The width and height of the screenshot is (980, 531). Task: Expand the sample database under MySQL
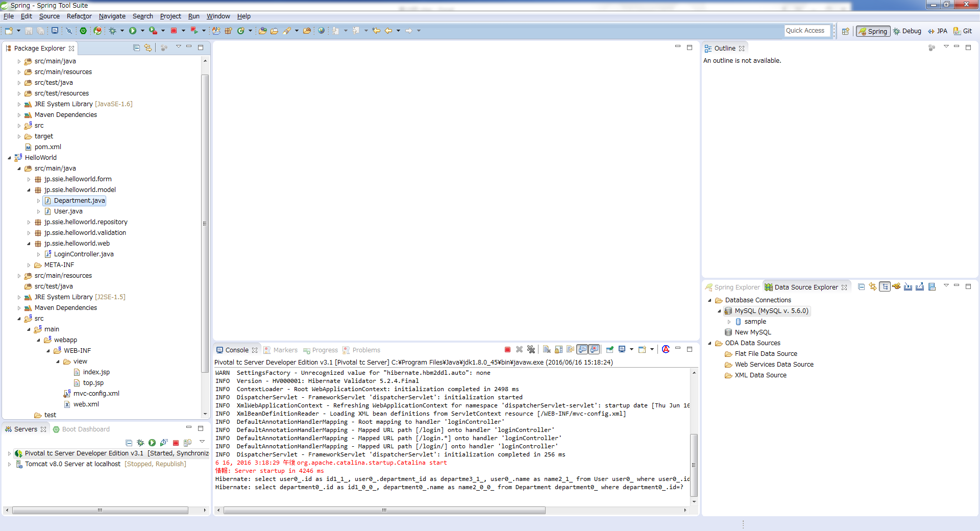[729, 322]
